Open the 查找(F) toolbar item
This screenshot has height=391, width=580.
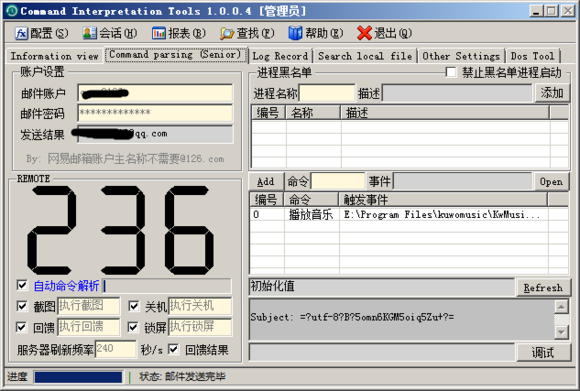247,33
